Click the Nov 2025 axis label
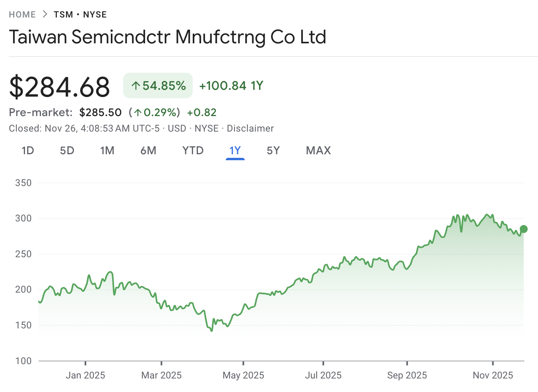Viewport: 538px width, 392px height. coord(493,375)
